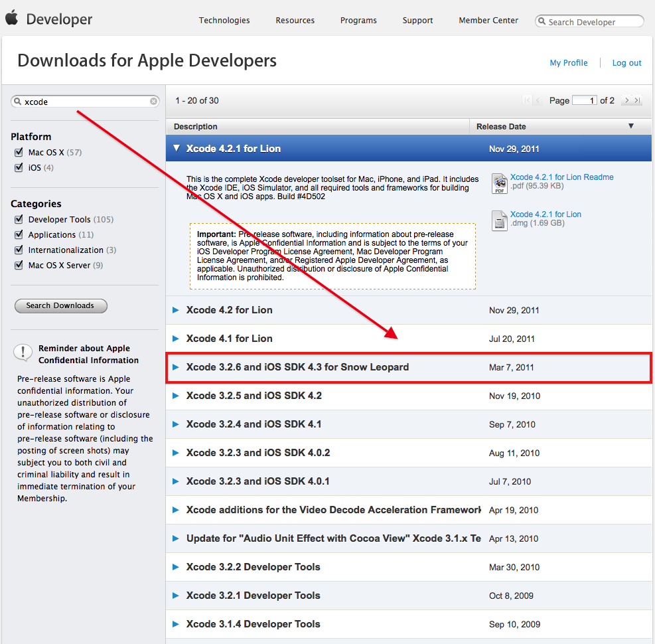Toggle the iOS platform checkbox
655x644 pixels.
point(19,167)
